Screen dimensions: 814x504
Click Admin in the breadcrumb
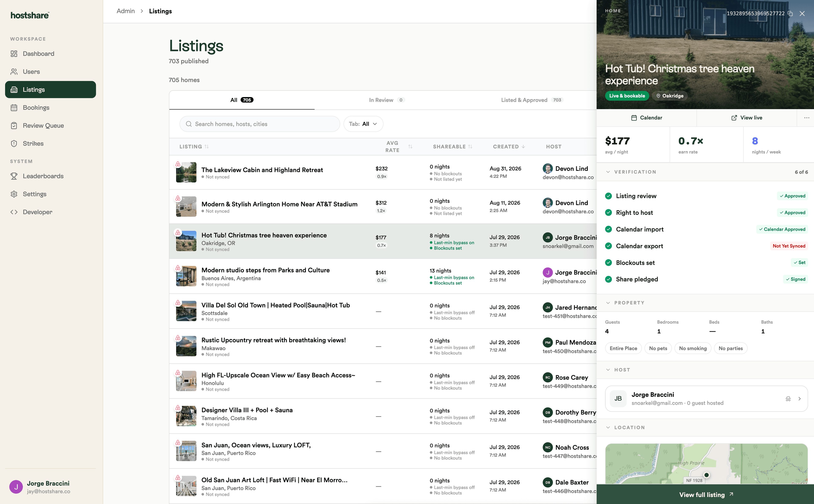[x=126, y=11]
